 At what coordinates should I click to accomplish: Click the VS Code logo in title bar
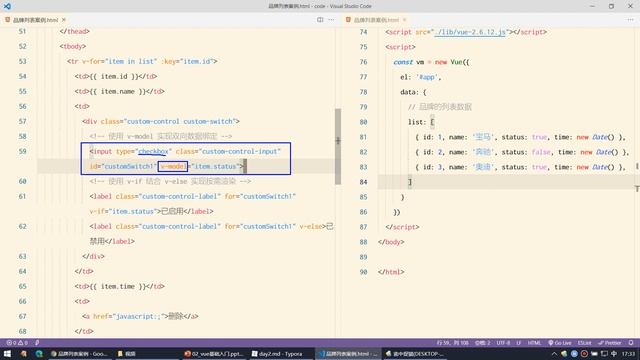coord(7,6)
